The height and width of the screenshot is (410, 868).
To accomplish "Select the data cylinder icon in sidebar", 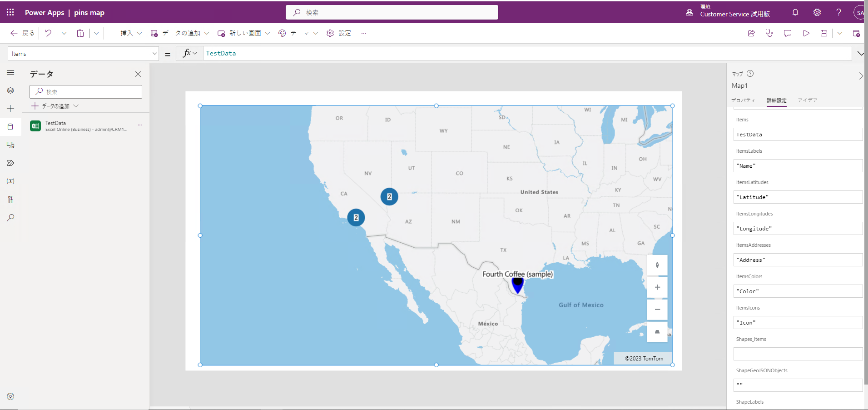I will (x=10, y=127).
